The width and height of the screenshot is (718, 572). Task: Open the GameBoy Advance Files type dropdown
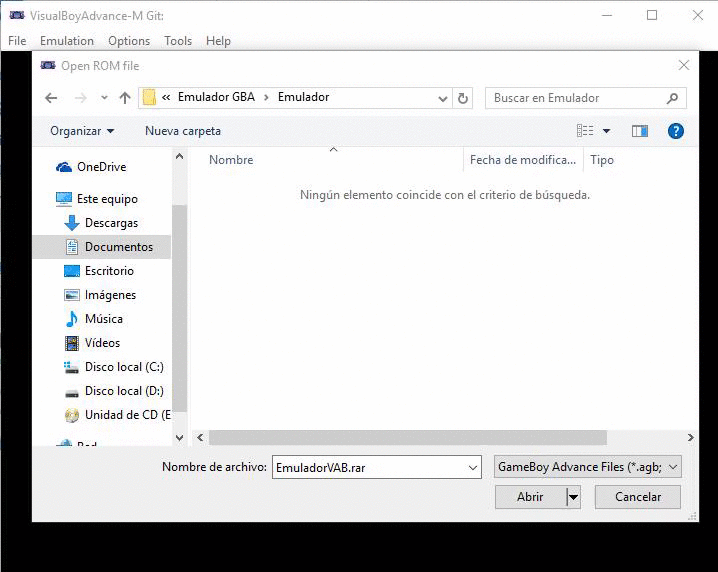click(x=587, y=467)
